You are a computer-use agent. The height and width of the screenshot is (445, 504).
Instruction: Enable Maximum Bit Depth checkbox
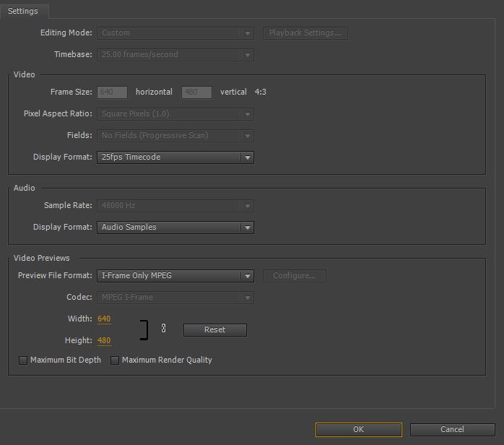(x=23, y=360)
